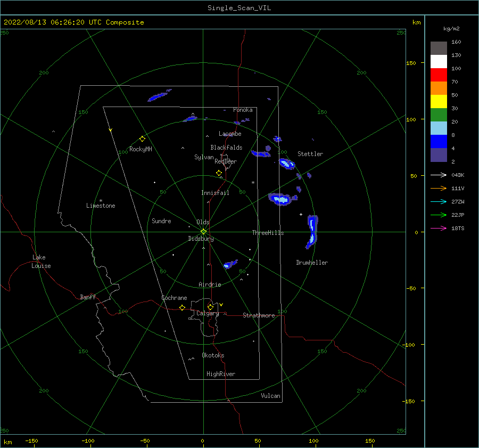This screenshot has height=448, width=479.
Task: Click the elongated storm cell north of Drumheller
Action: [312, 232]
